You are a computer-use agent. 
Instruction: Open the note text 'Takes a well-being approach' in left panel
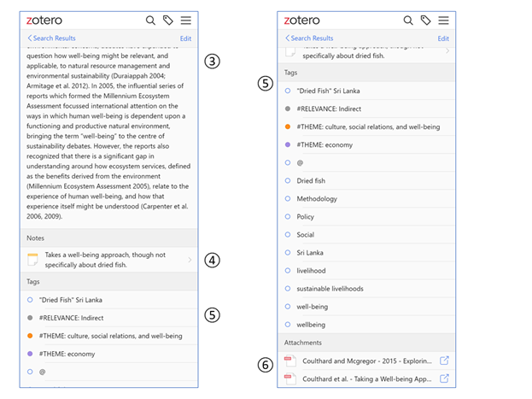105,260
